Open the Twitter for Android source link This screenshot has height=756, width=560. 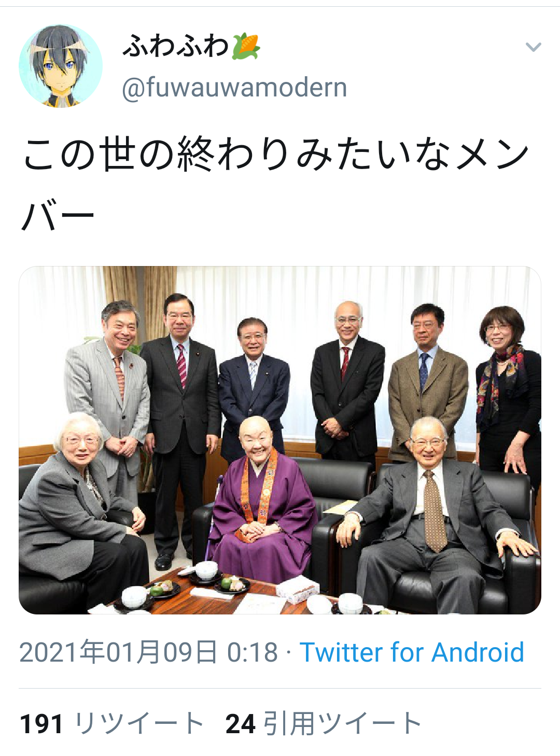(412, 652)
